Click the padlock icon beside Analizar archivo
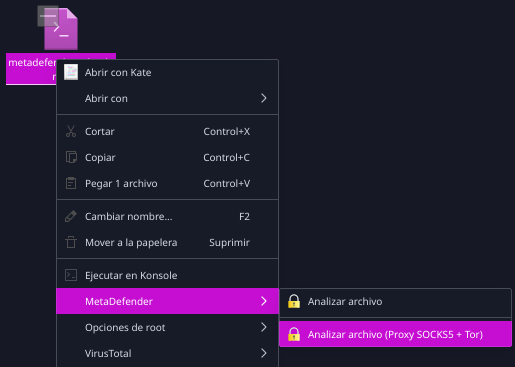 (294, 301)
